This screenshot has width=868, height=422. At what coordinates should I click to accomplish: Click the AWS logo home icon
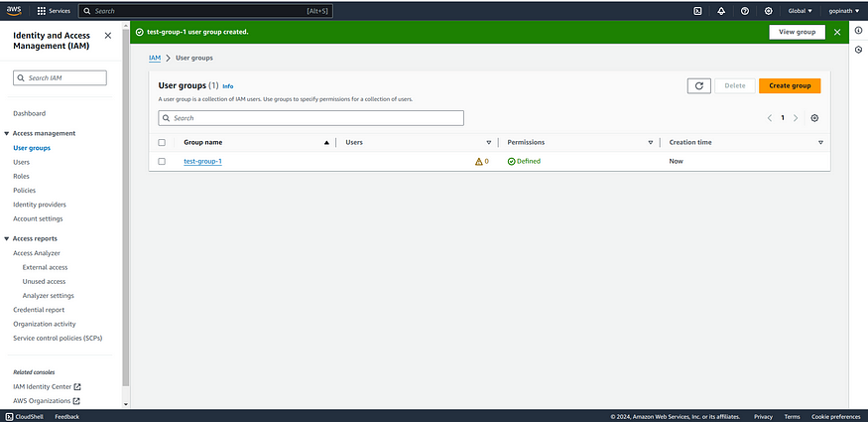(x=14, y=11)
